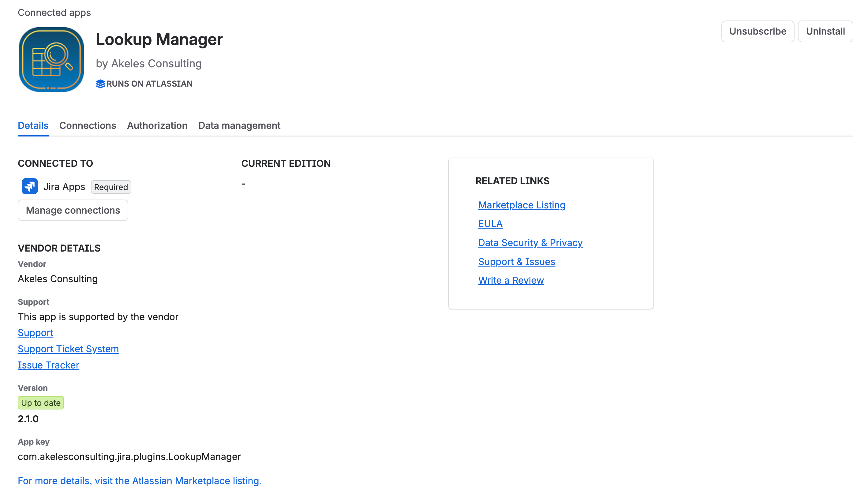Open the Support Ticket System link
The image size is (868, 497).
[x=68, y=349]
